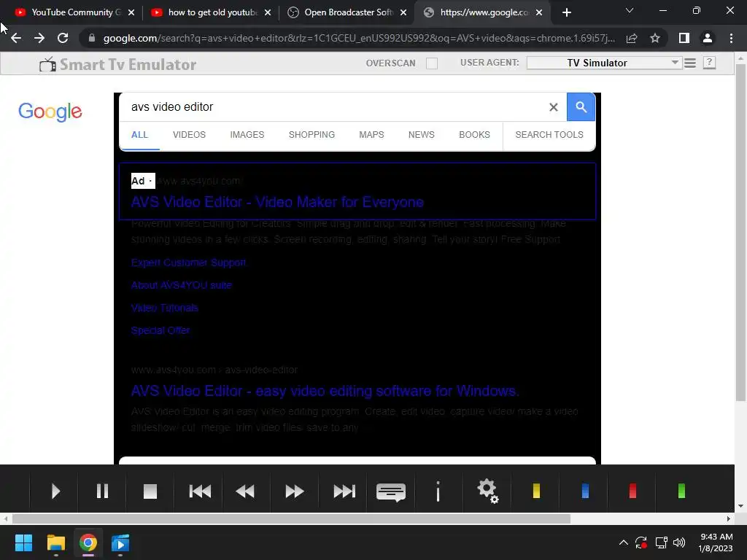
Task: Click the Chrome address bar URL
Action: click(359, 38)
